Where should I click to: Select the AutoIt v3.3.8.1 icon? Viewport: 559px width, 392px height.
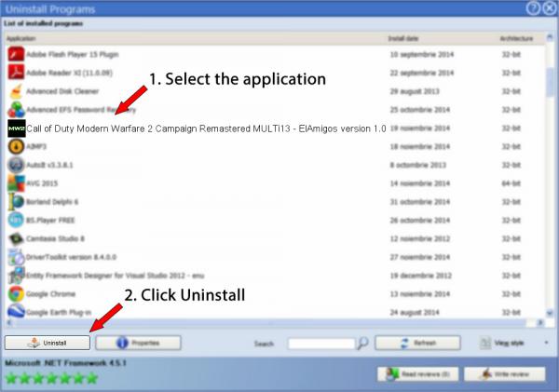[x=16, y=165]
